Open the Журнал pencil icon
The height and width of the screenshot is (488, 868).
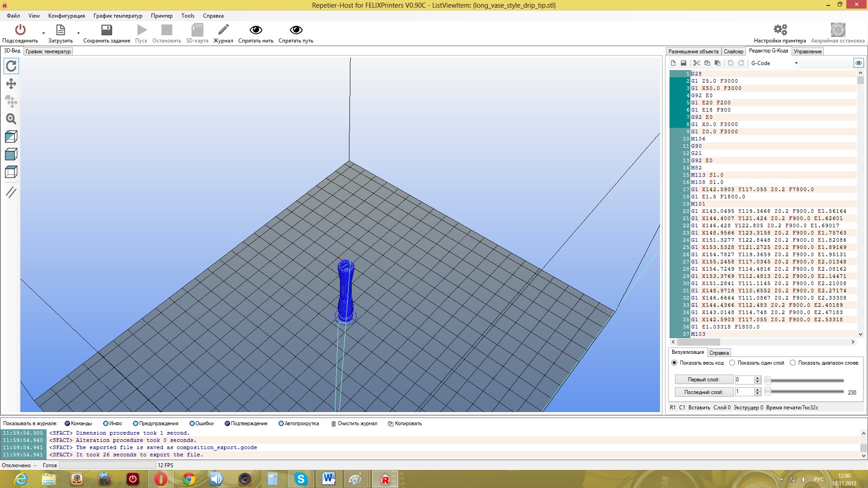tap(223, 30)
